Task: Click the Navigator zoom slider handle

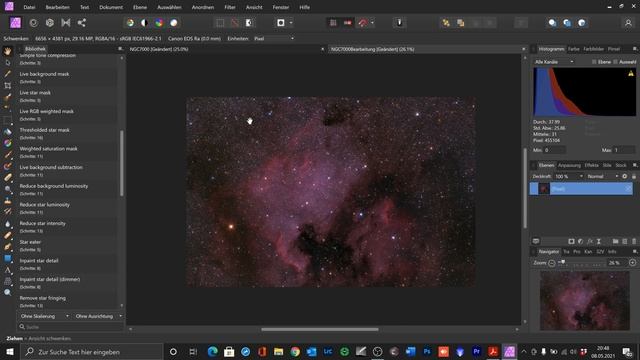Action: [562, 262]
